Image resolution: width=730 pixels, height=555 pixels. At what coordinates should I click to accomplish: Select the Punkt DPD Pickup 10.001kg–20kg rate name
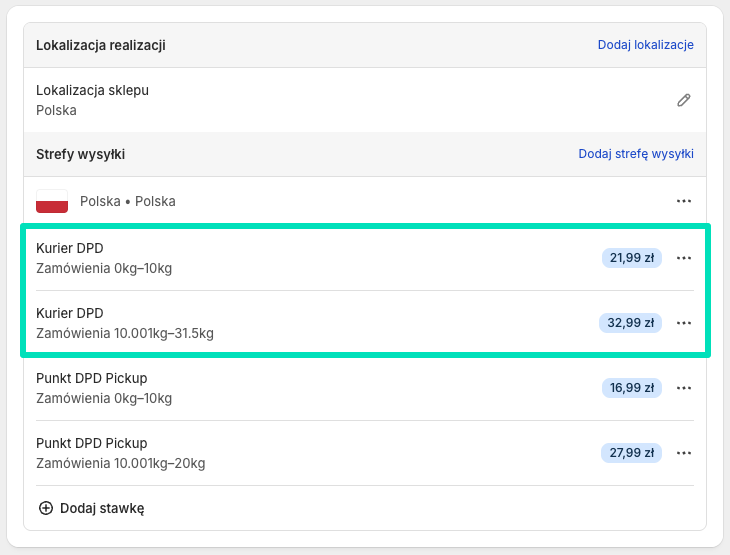click(91, 444)
